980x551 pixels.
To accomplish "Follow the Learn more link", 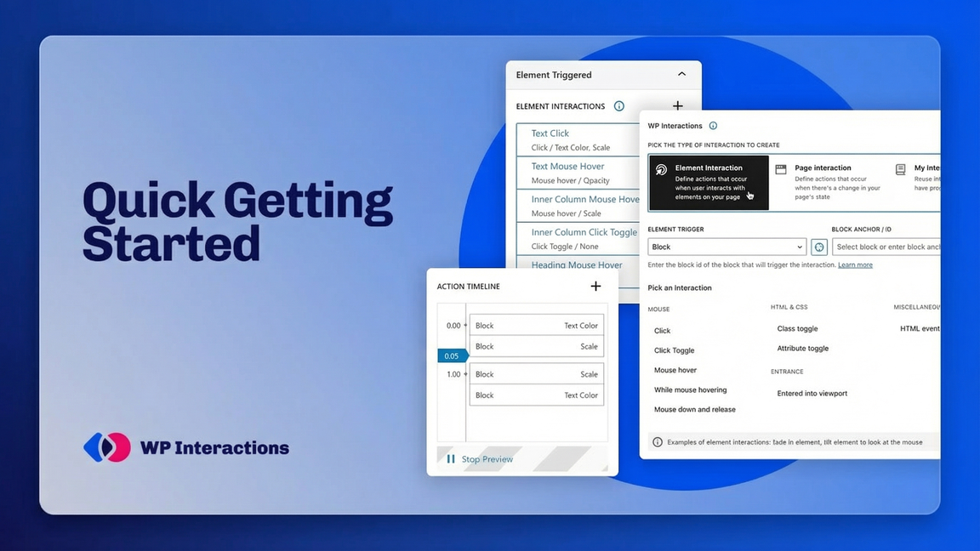I will [855, 265].
